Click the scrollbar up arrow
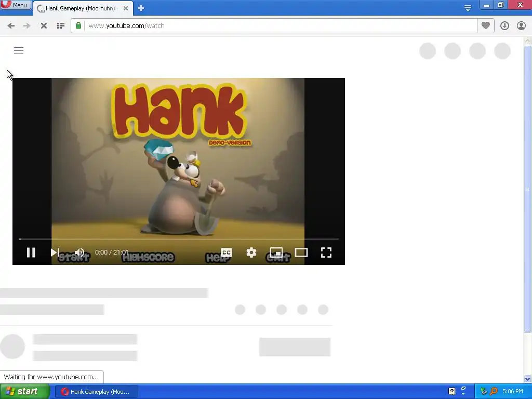This screenshot has width=532, height=399. (527, 41)
